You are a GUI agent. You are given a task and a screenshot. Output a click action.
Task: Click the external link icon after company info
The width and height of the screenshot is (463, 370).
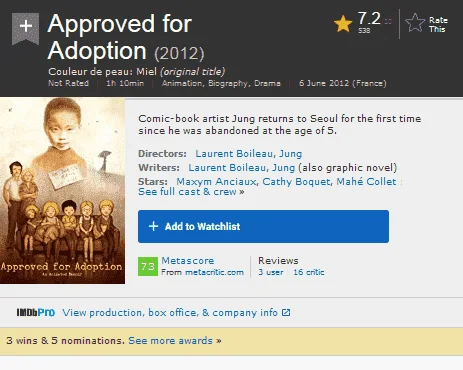[286, 313]
